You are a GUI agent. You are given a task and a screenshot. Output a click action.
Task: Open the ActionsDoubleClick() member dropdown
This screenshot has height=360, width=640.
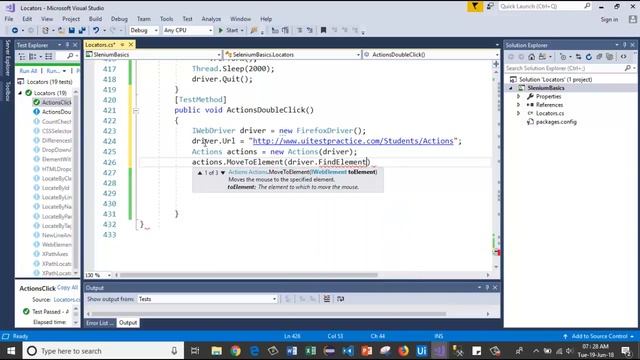(431, 55)
